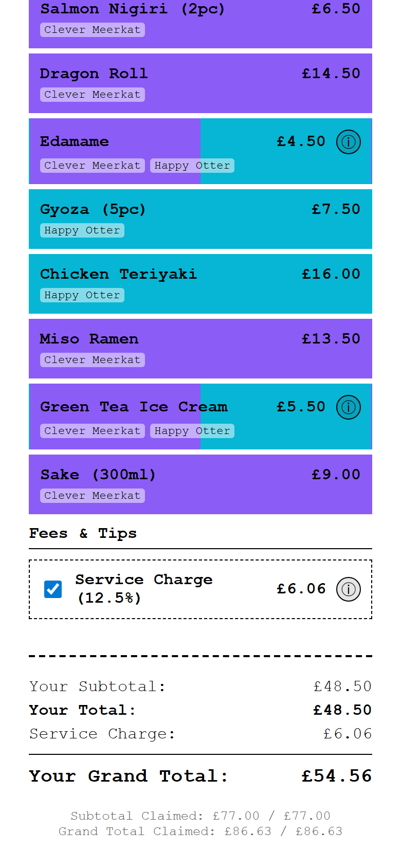Toggle the Clever Meerkat tag on Edamame
Viewport: 401px width, 868px height.
[x=92, y=165]
